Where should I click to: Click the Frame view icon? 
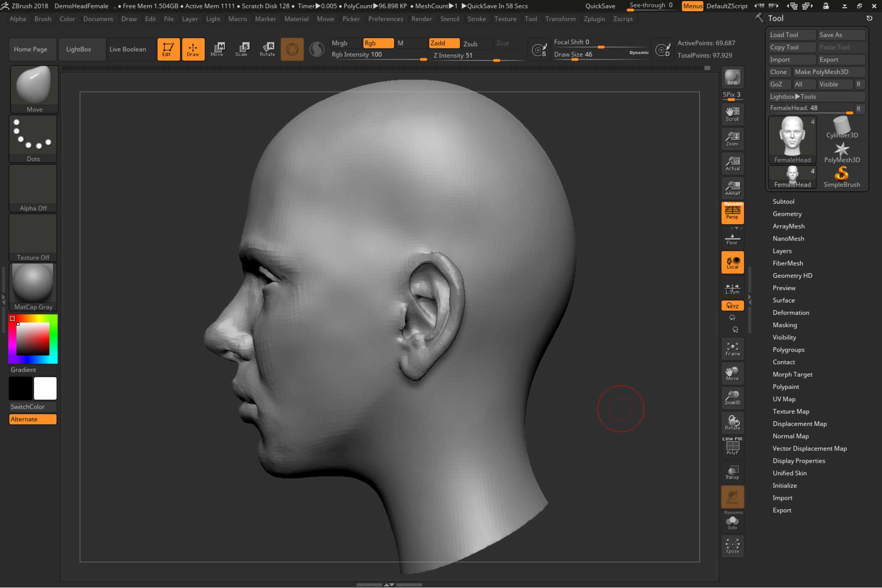coord(732,349)
